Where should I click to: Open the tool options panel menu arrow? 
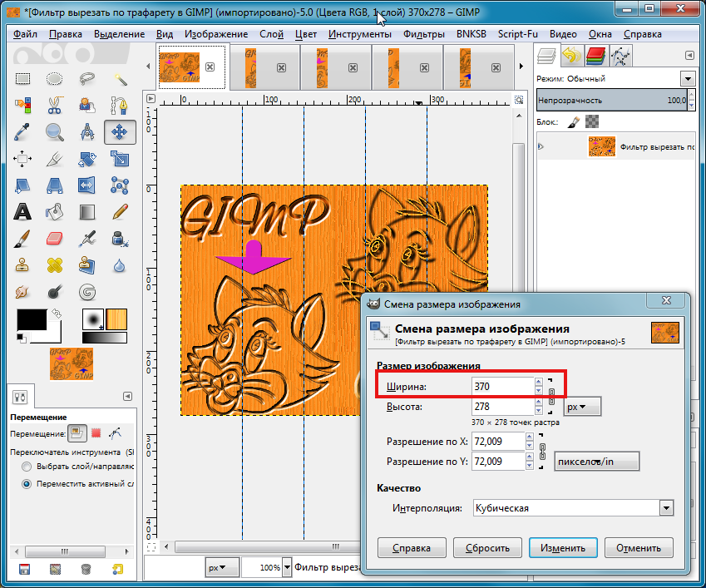click(127, 396)
